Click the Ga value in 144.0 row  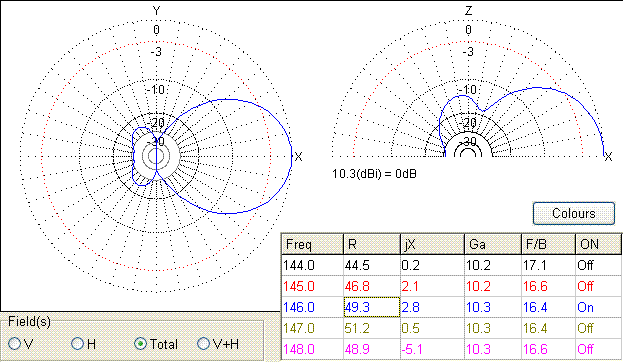pyautogui.click(x=493, y=265)
